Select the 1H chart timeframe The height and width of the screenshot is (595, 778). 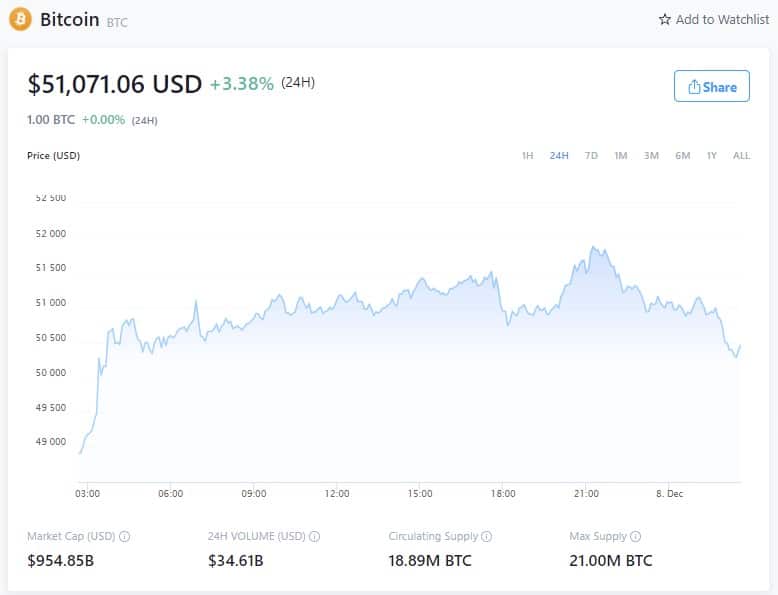[527, 156]
